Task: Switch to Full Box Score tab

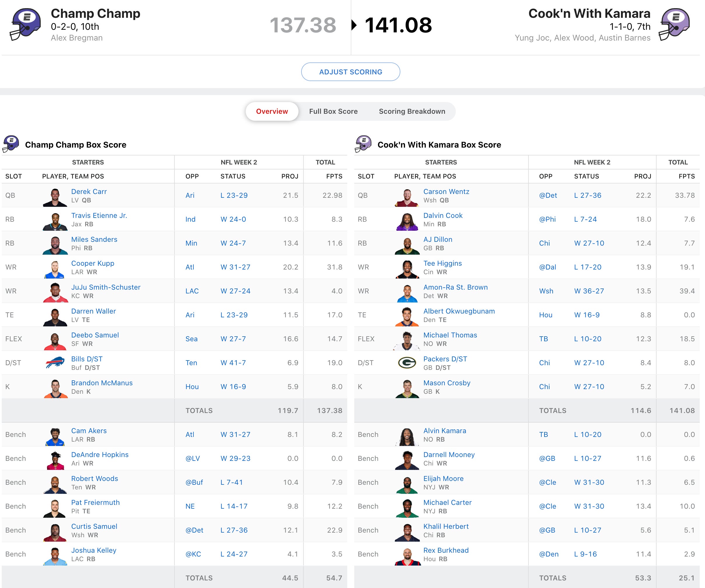Action: coord(333,111)
